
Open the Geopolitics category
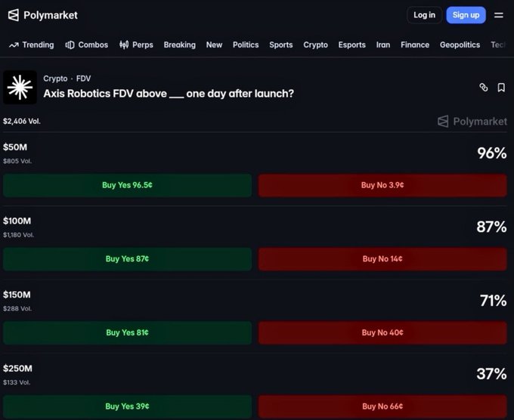pyautogui.click(x=460, y=45)
